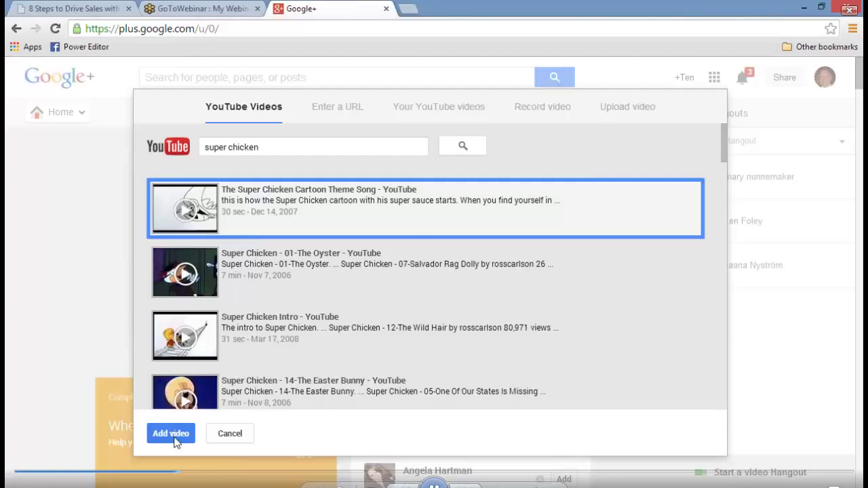
Task: Select 'Super Chicken Intro - YouTube' title
Action: tap(280, 317)
